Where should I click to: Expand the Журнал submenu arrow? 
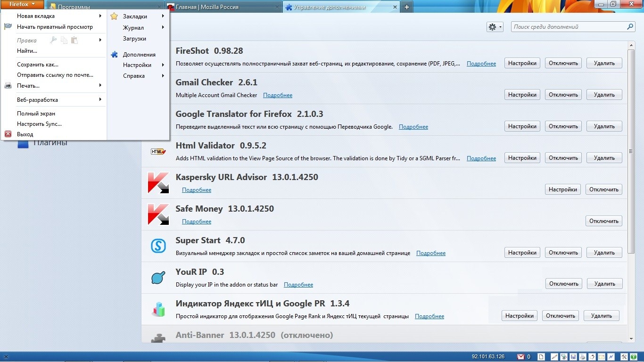pyautogui.click(x=163, y=27)
